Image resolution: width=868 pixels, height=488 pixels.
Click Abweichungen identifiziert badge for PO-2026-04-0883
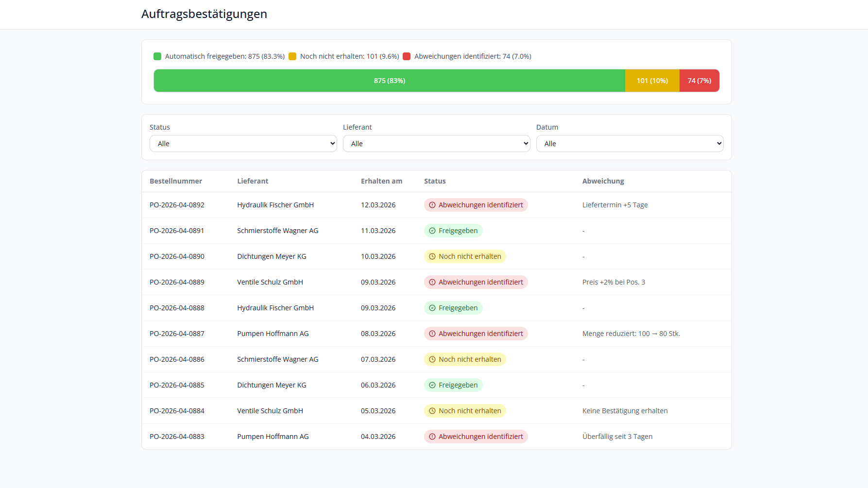coord(476,437)
